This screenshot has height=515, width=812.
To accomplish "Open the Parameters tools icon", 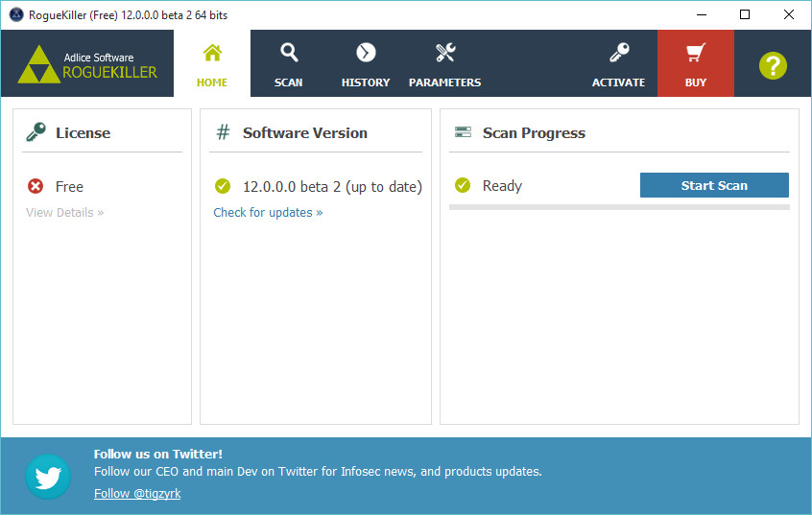I will (x=445, y=53).
